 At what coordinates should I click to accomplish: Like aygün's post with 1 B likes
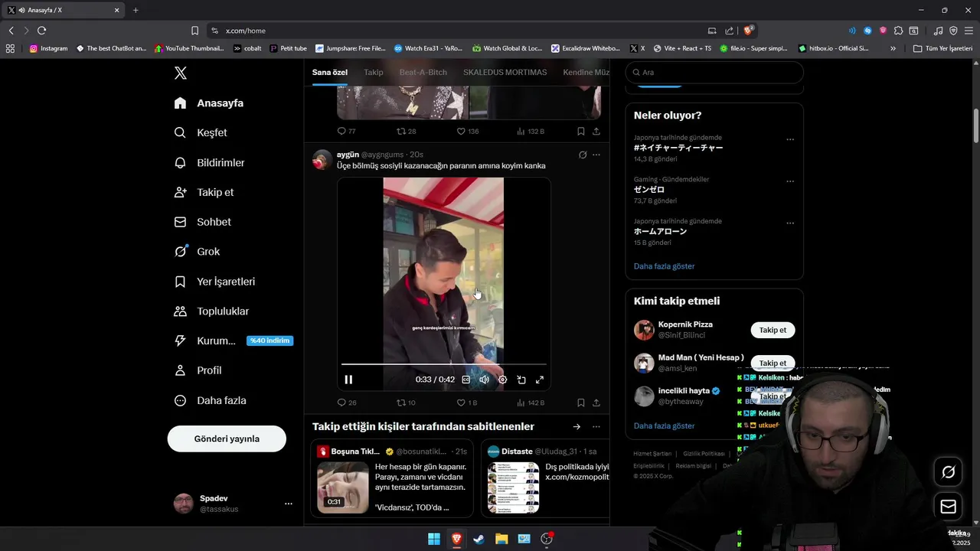tap(467, 403)
